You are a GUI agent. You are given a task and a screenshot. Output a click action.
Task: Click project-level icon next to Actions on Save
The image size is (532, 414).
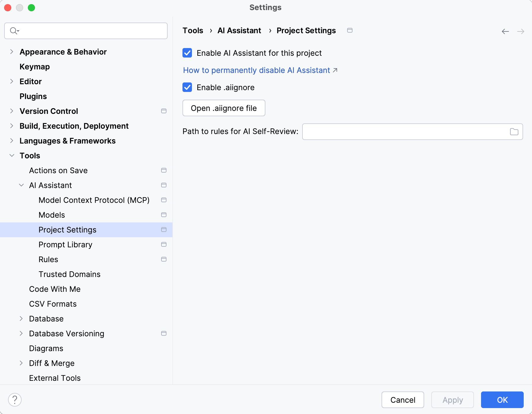coord(164,170)
